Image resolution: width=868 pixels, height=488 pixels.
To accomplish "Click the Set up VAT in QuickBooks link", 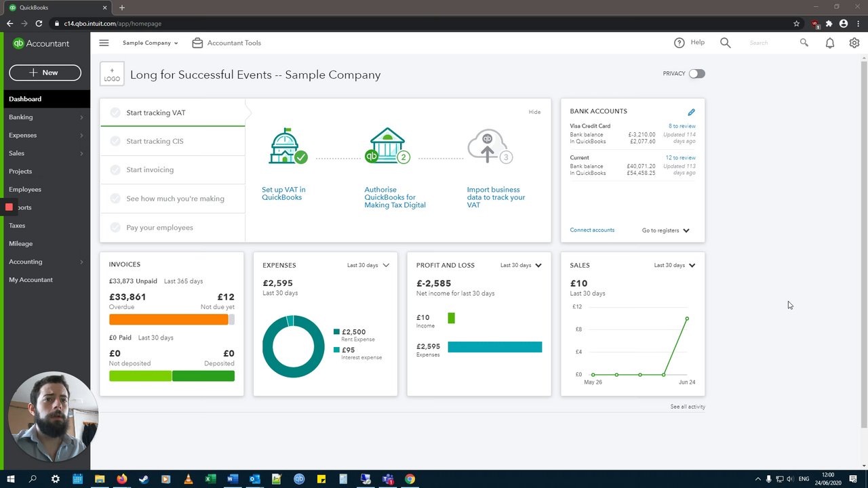I will pyautogui.click(x=283, y=194).
